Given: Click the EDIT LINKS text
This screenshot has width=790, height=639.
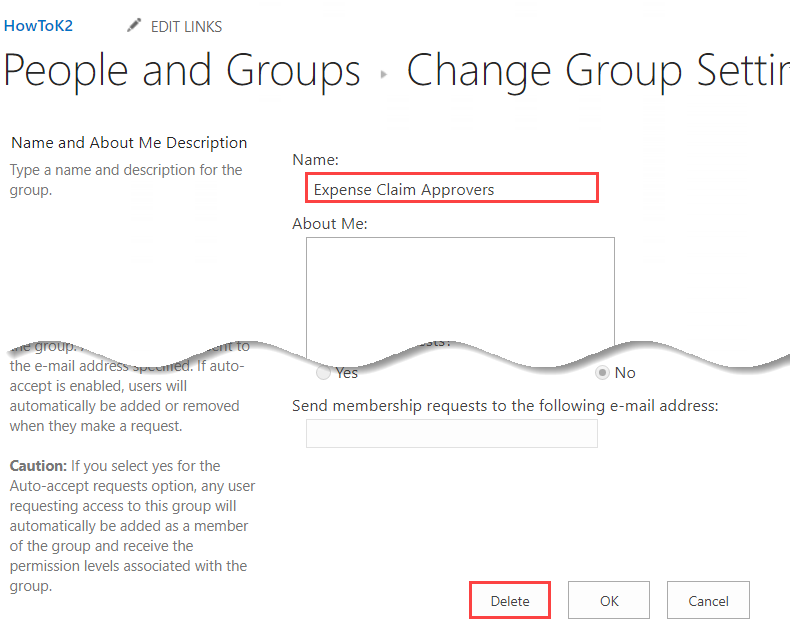Looking at the screenshot, I should [186, 27].
